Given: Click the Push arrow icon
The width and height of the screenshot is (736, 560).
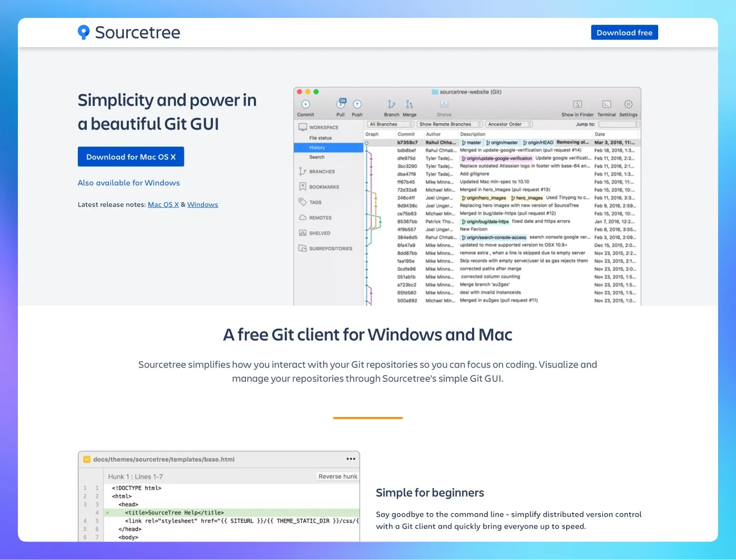Looking at the screenshot, I should (357, 104).
